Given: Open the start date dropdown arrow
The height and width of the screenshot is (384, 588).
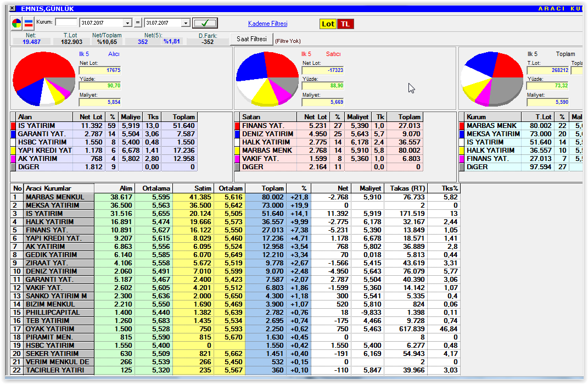Looking at the screenshot, I should 127,23.
